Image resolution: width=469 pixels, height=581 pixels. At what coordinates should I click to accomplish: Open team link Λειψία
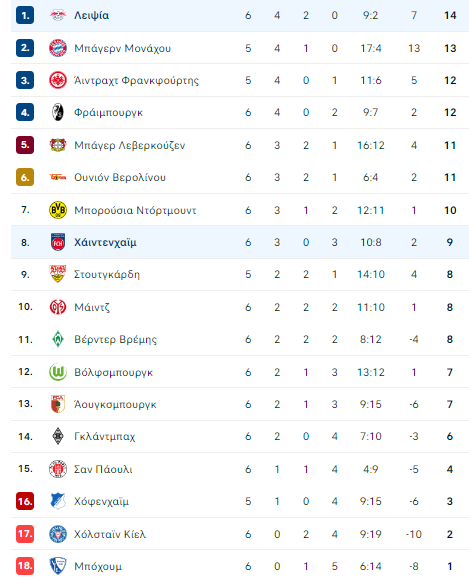coord(92,15)
